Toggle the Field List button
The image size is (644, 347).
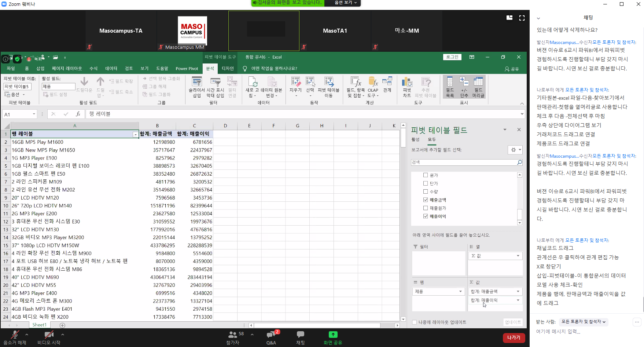click(450, 87)
